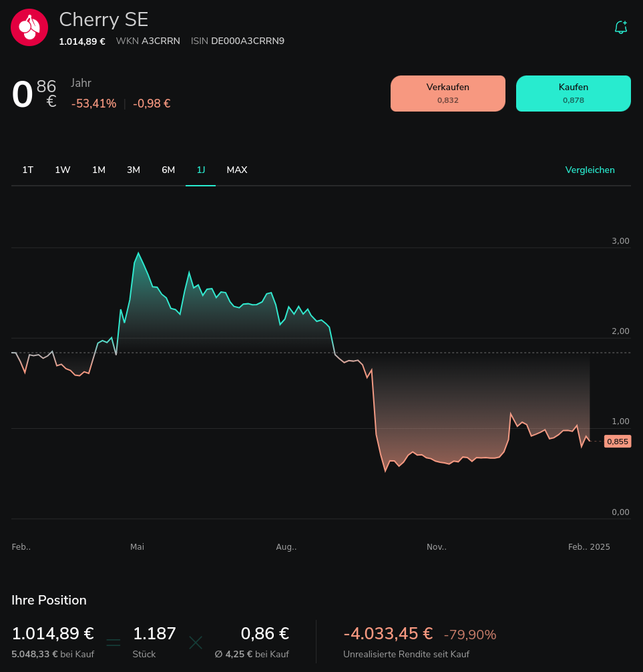
Task: Open the 6M chart range
Action: 168,170
